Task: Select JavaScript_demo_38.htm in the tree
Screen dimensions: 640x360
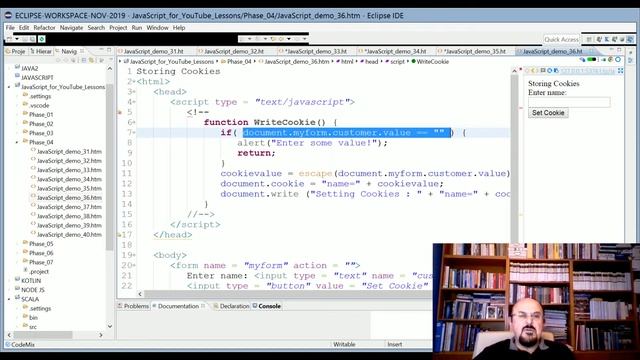Action: pyautogui.click(x=69, y=216)
